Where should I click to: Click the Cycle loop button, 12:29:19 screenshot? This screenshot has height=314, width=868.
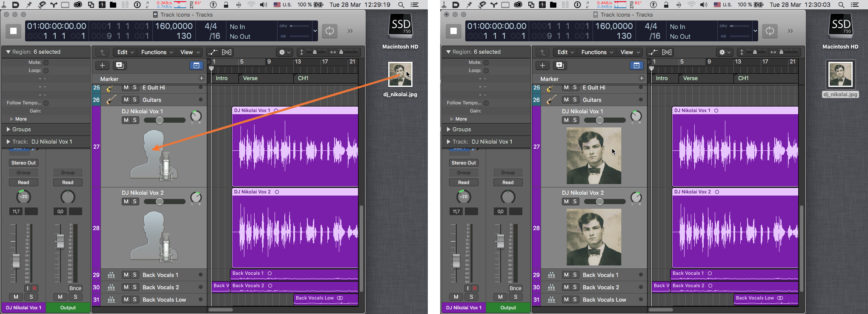(329, 31)
